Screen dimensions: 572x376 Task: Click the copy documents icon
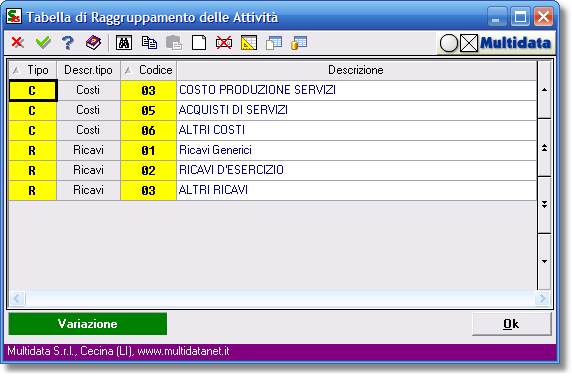(149, 43)
